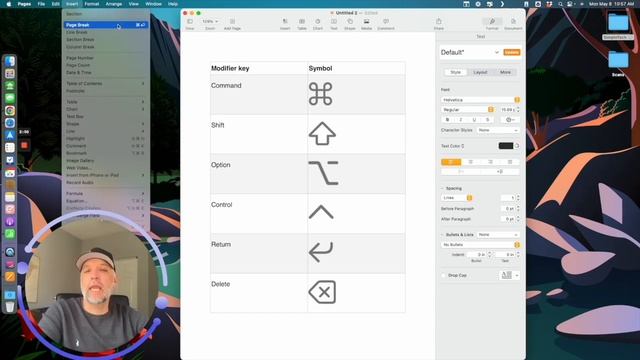Open the Finder icon in Dock

[x=10, y=61]
